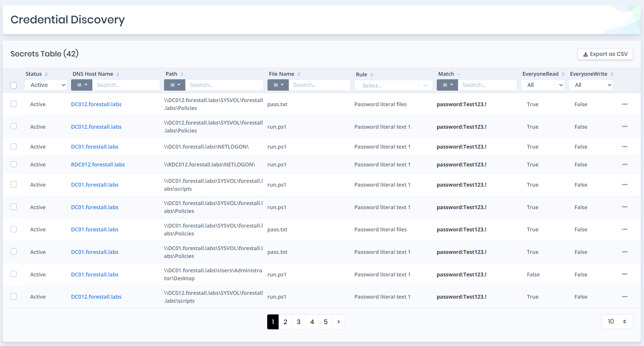Open RDC012.forestall.labs host link

[98, 164]
